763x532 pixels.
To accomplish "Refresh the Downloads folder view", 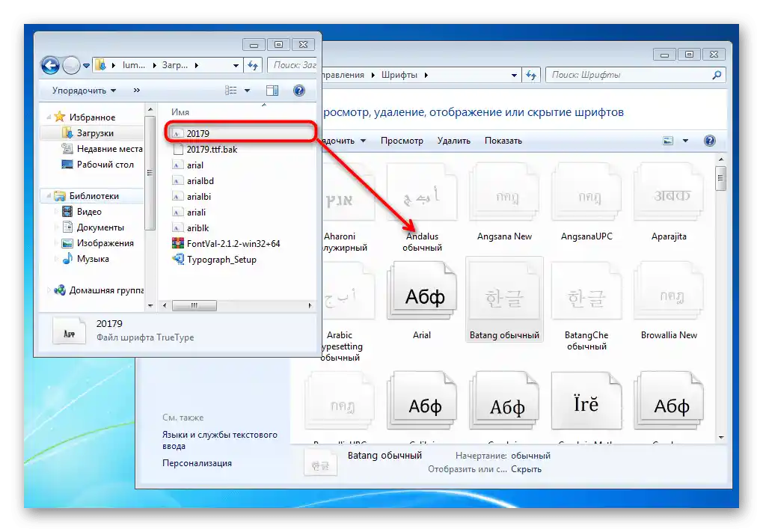I will [253, 65].
